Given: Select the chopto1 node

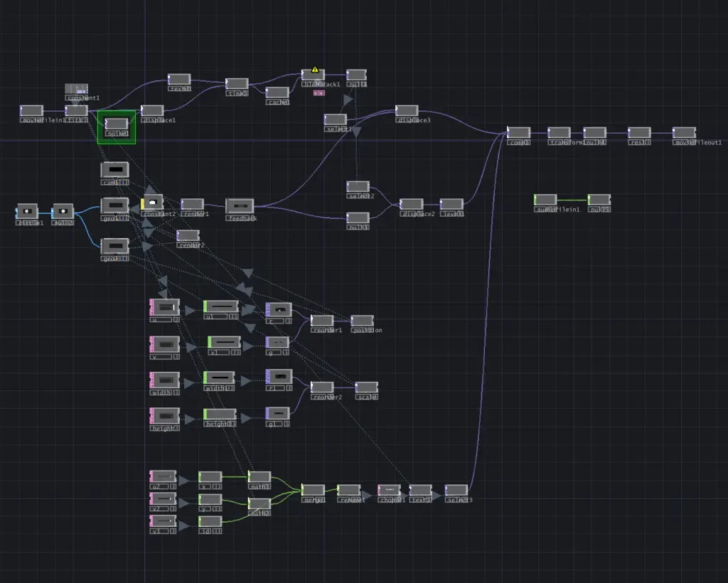Looking at the screenshot, I should (x=389, y=490).
